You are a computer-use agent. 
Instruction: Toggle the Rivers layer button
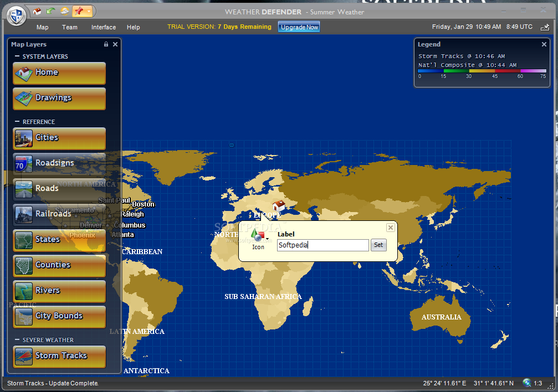point(59,291)
